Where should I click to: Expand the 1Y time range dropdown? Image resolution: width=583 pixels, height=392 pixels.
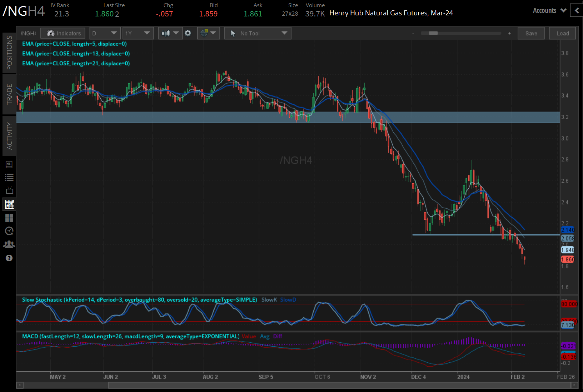coord(138,33)
